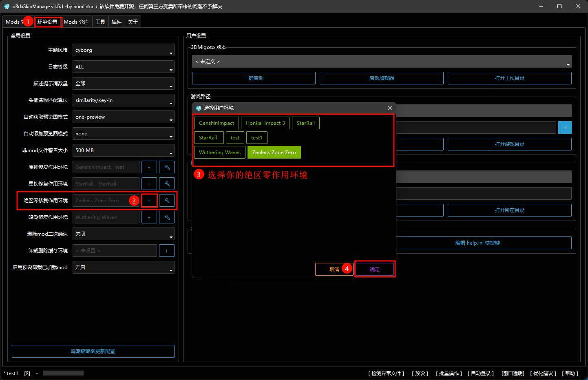Switch to 环境设置 tab
Viewport: 588px width, 380px height.
[x=48, y=22]
